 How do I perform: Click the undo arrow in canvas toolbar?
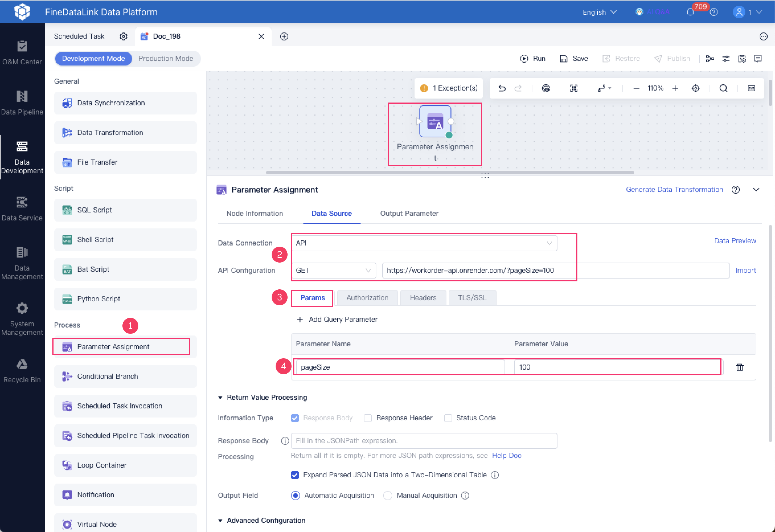click(x=502, y=88)
